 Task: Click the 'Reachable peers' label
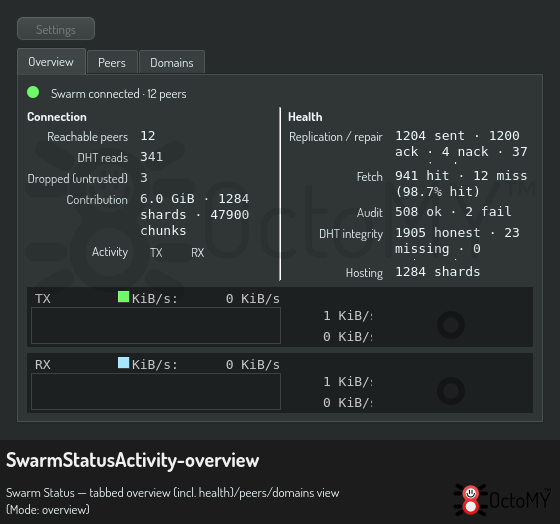click(x=88, y=137)
